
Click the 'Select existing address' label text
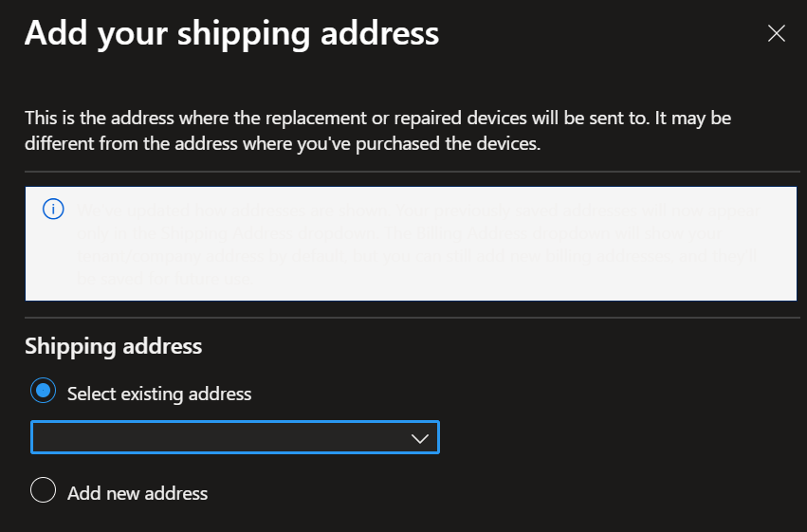(x=159, y=393)
